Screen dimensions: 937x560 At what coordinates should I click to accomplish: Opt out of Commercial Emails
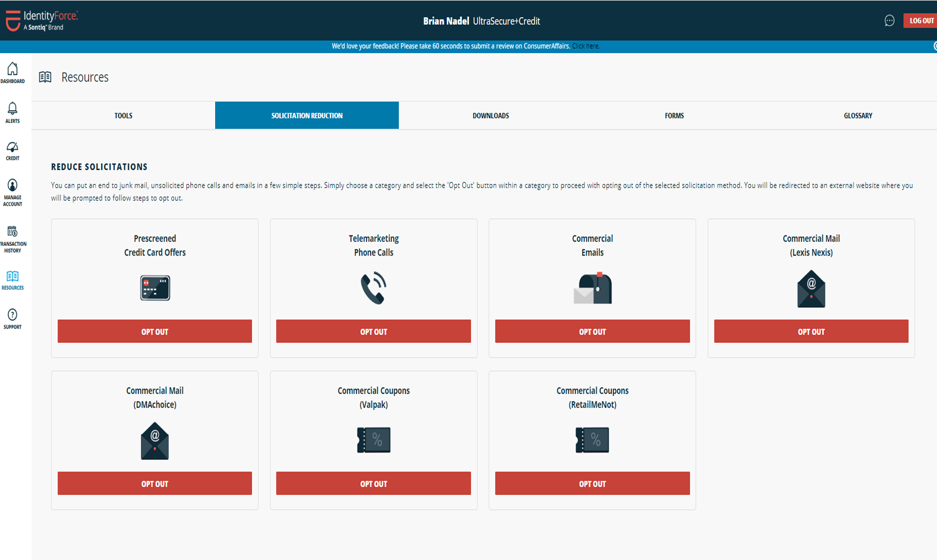(592, 331)
